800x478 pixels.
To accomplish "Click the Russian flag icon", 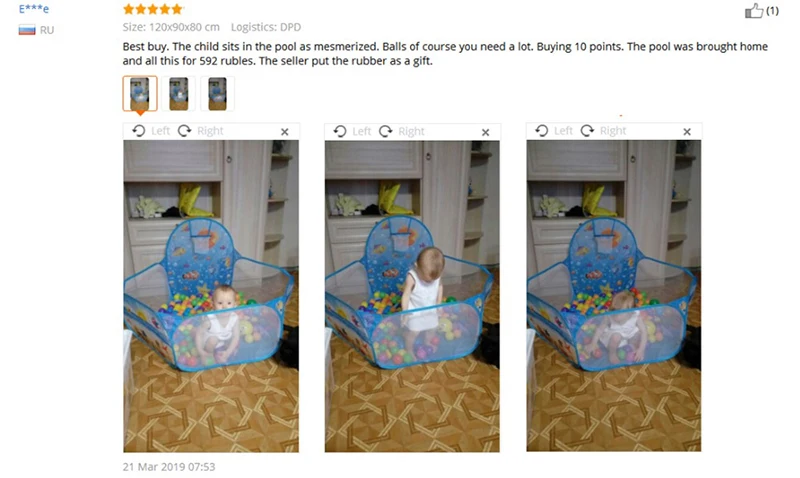I will [27, 30].
